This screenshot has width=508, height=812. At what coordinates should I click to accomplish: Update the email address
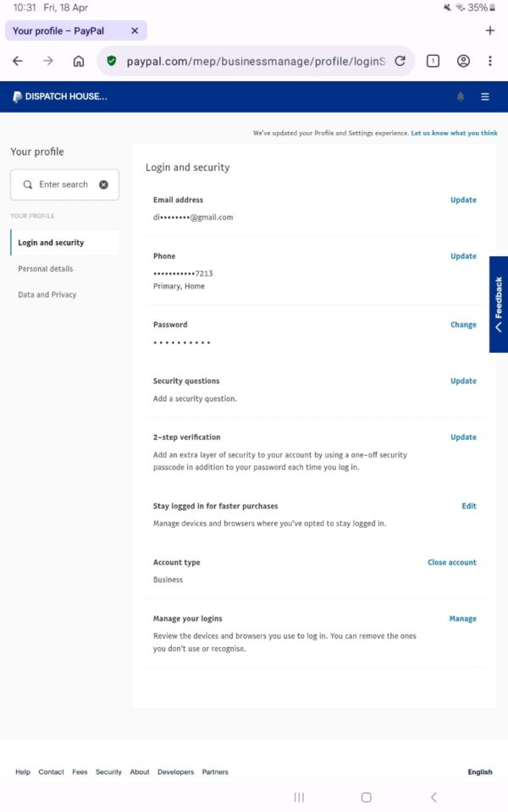tap(463, 200)
